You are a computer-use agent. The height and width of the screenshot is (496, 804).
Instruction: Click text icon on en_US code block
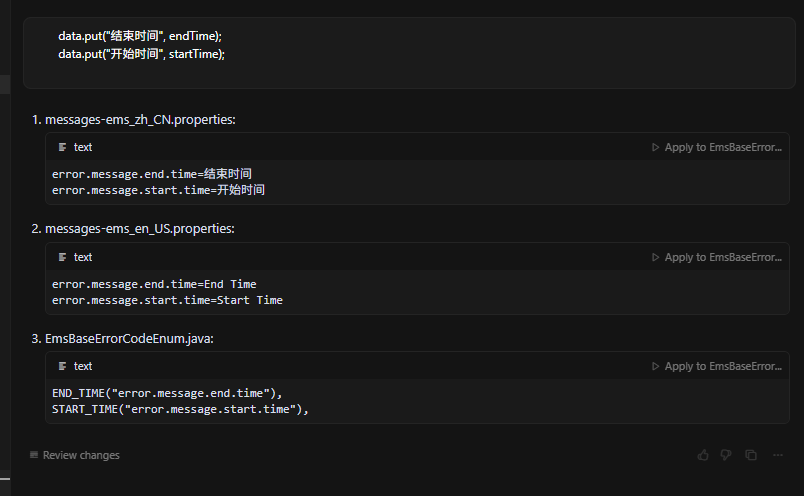point(63,257)
